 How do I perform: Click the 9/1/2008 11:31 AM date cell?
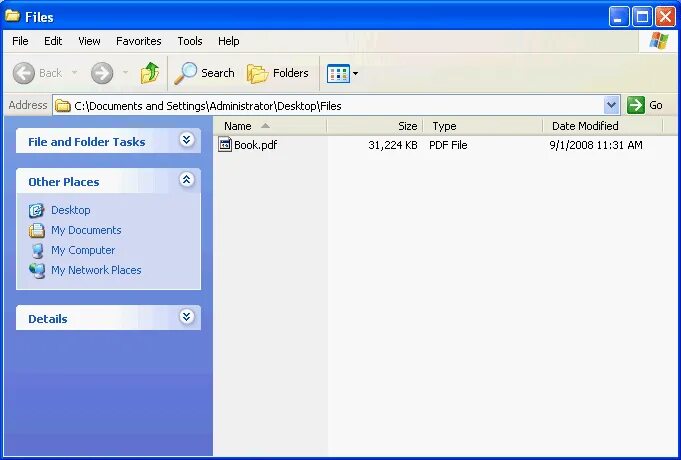[x=596, y=145]
